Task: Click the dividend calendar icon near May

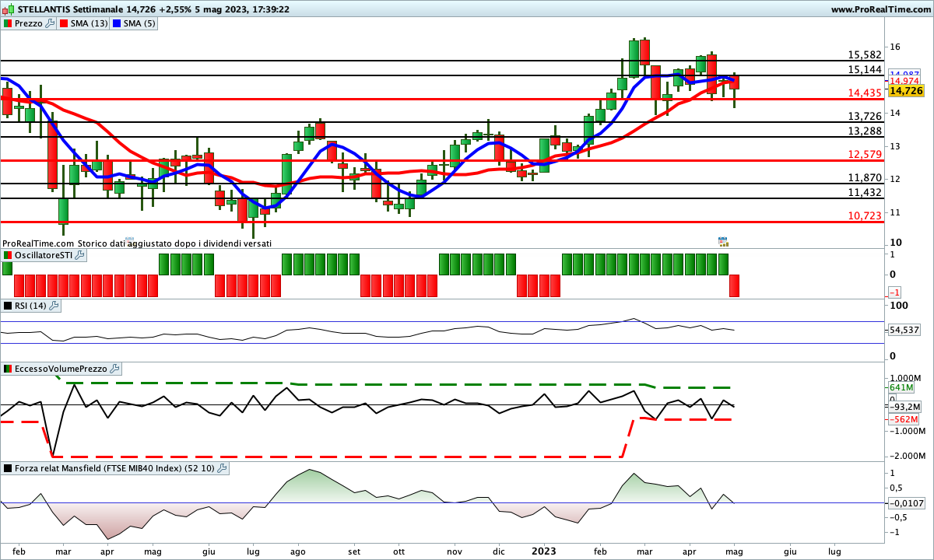Action: coord(722,242)
